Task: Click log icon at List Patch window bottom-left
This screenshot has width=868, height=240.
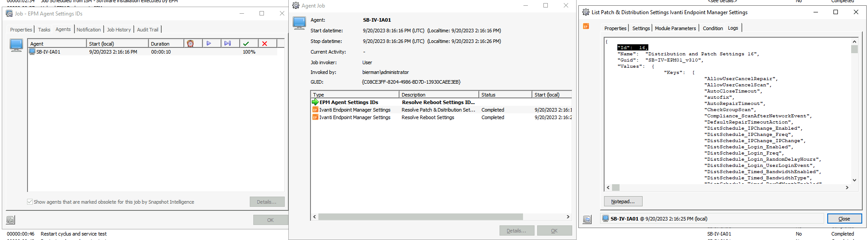Action: click(587, 219)
